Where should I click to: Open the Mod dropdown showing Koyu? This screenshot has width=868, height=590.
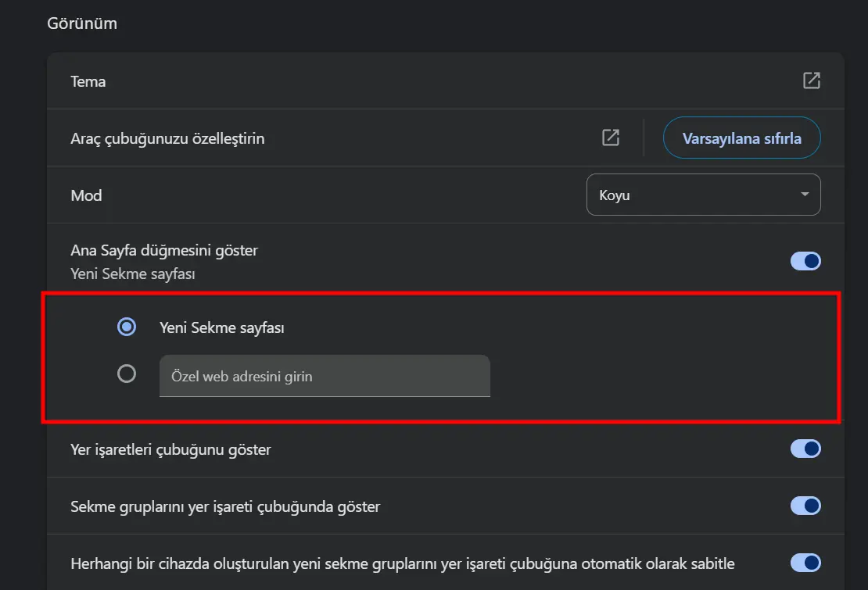703,195
